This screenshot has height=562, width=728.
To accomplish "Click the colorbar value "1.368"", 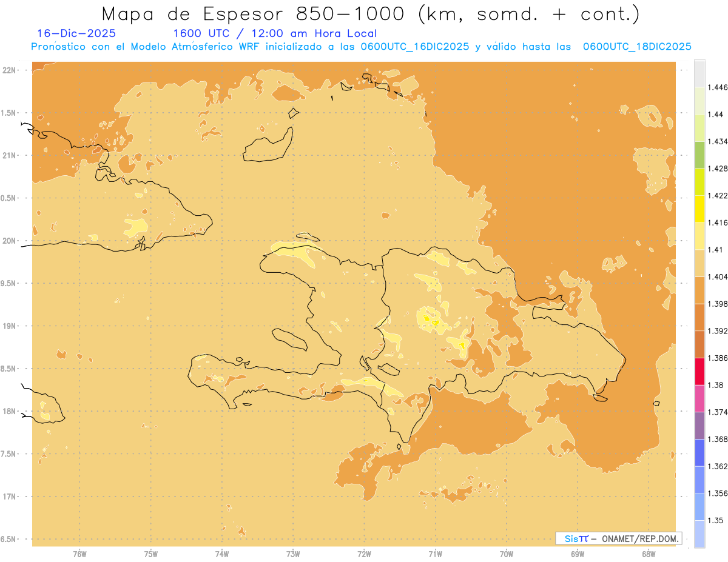I will (x=717, y=439).
